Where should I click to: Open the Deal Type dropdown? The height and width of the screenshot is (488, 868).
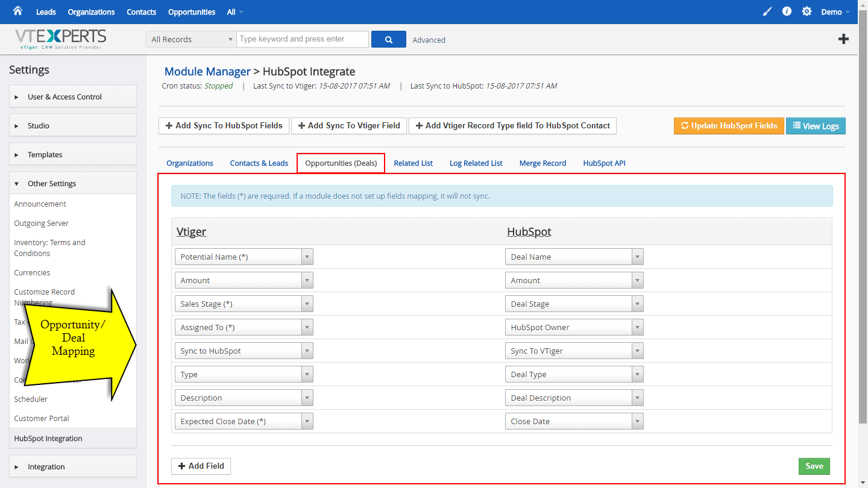coord(574,374)
